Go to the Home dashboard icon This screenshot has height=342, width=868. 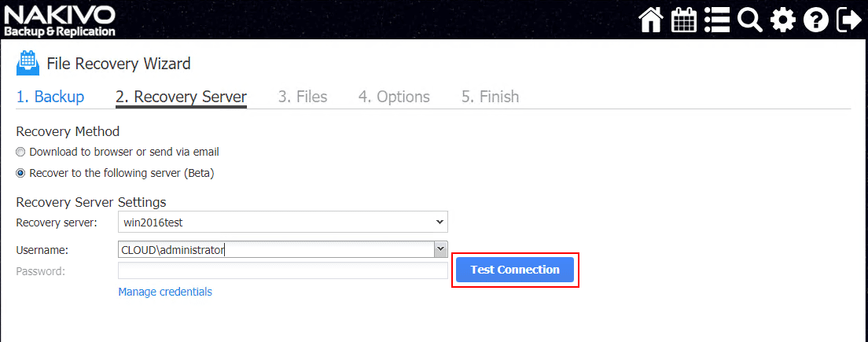pyautogui.click(x=651, y=20)
